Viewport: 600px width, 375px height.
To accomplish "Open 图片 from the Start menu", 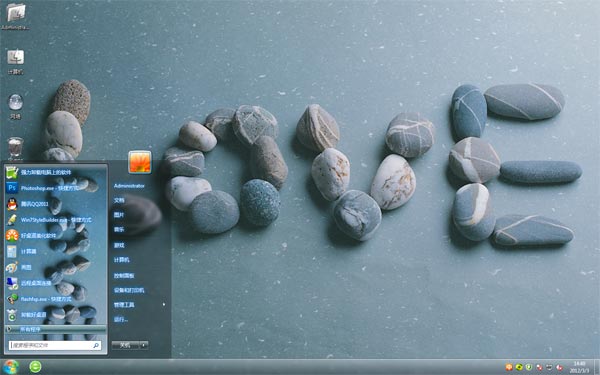I will (119, 215).
